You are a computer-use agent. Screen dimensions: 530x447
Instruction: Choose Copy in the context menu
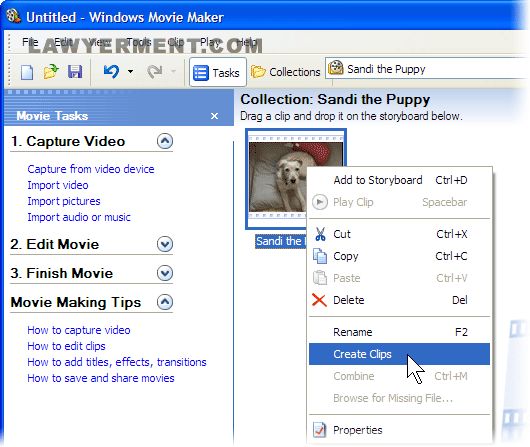click(x=399, y=256)
